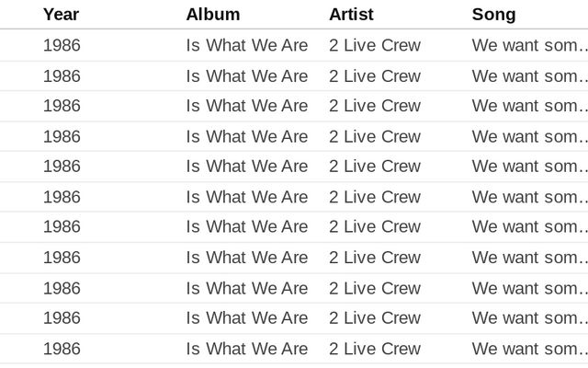
Task: Click the Album cell in the seventh row
Action: coord(247,227)
